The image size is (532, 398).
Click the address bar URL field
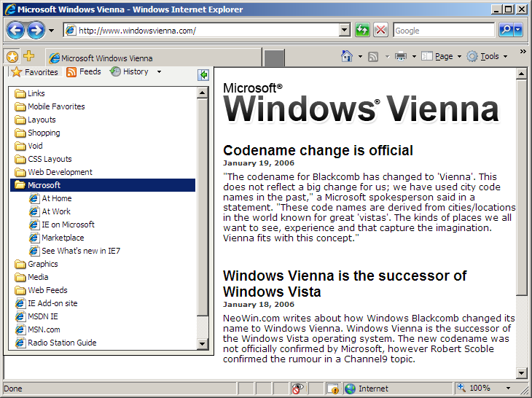(x=202, y=31)
